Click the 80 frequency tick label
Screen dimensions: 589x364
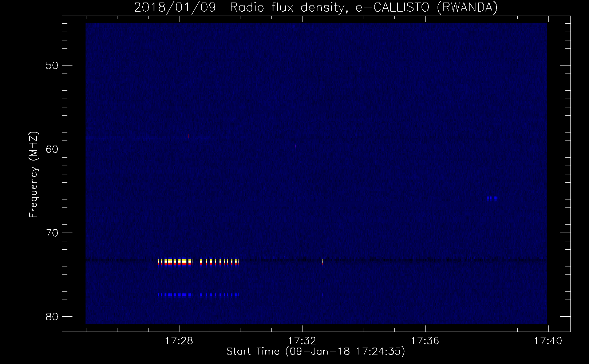(52, 317)
